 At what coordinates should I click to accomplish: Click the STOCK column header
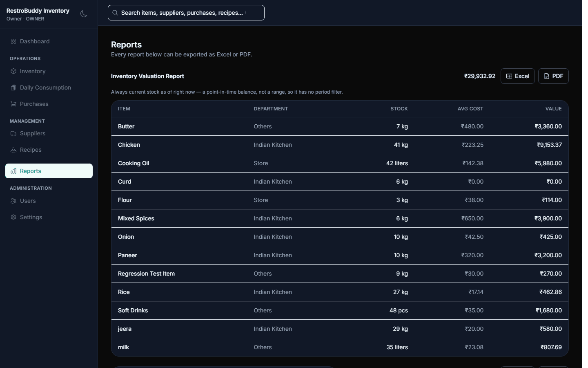[x=399, y=109]
